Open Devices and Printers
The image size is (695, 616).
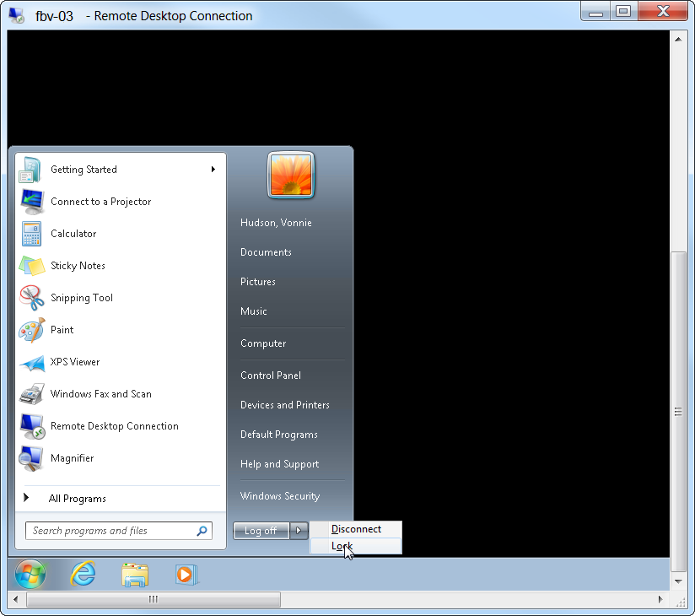[285, 405]
